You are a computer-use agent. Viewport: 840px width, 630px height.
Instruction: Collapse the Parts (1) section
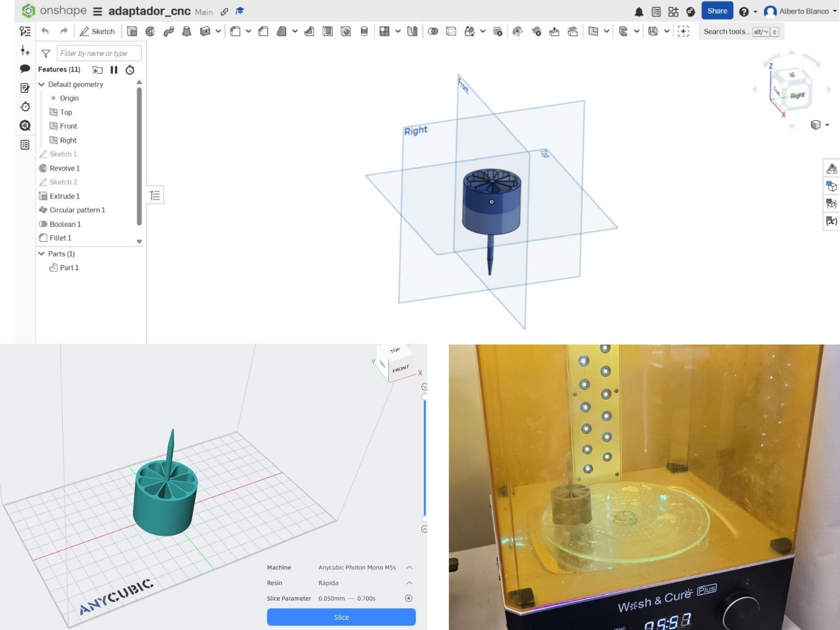[42, 254]
